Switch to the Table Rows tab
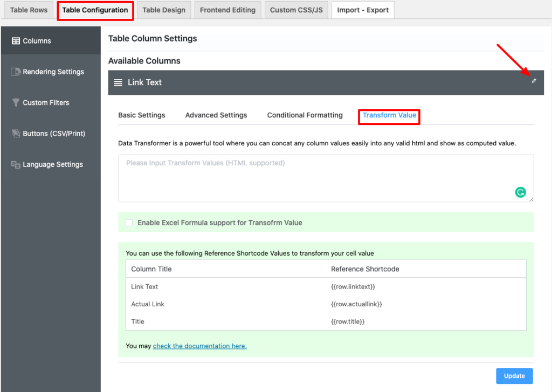 point(29,10)
